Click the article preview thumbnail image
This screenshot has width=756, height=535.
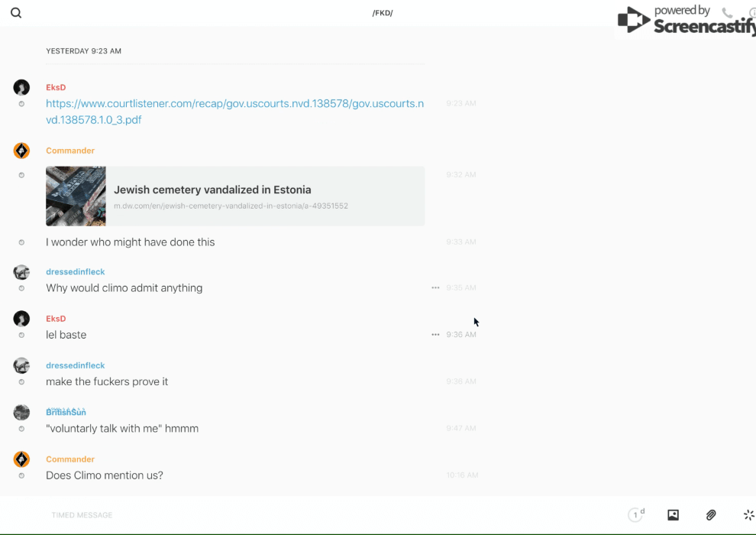76,196
